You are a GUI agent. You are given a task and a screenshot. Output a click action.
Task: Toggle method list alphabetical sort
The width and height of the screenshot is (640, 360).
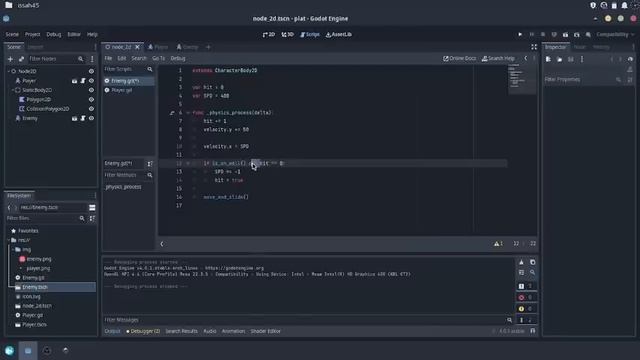[150, 164]
